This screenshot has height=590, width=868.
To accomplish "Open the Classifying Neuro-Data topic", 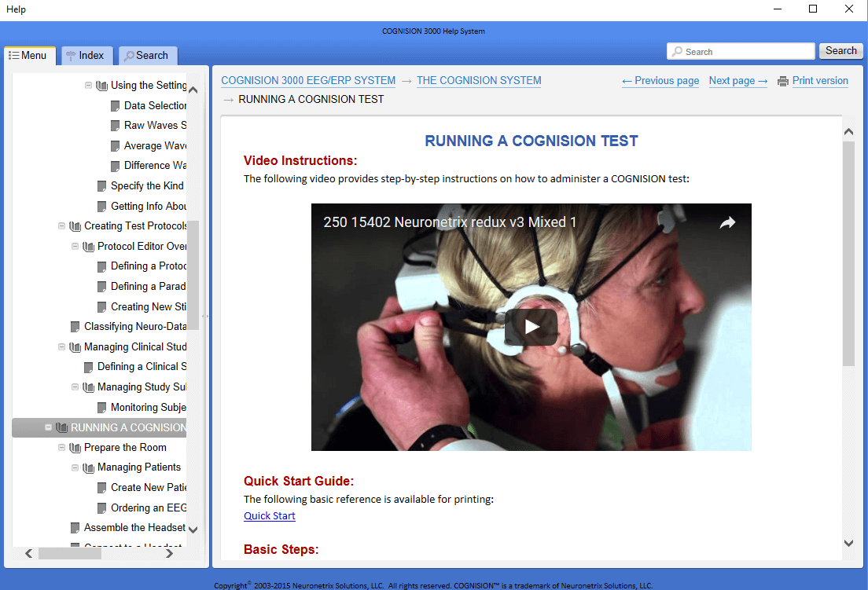I will click(135, 327).
